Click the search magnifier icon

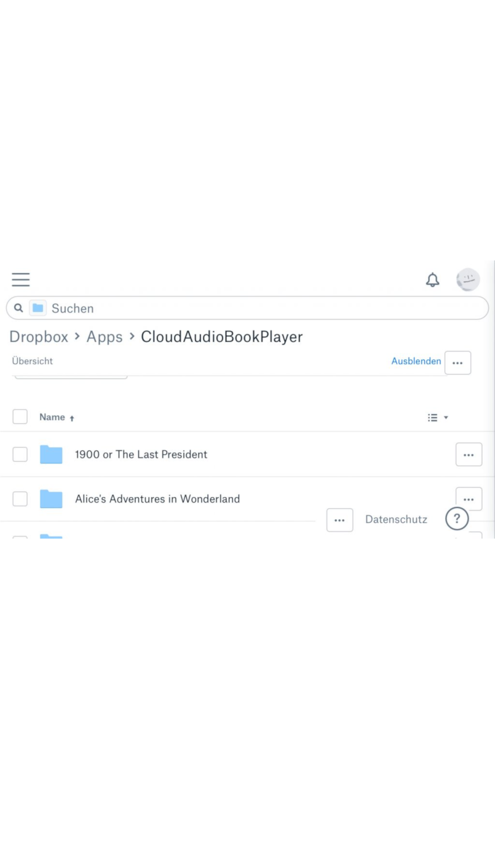tap(18, 308)
